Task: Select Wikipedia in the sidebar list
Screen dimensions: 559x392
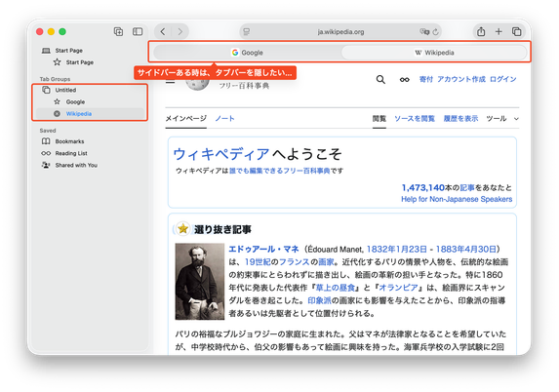Action: click(89, 114)
